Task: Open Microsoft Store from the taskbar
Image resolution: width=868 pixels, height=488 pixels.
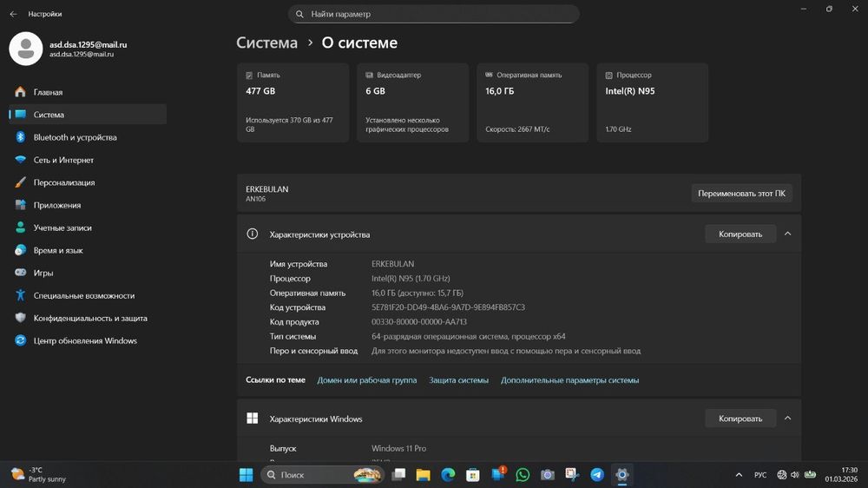Action: (x=473, y=475)
